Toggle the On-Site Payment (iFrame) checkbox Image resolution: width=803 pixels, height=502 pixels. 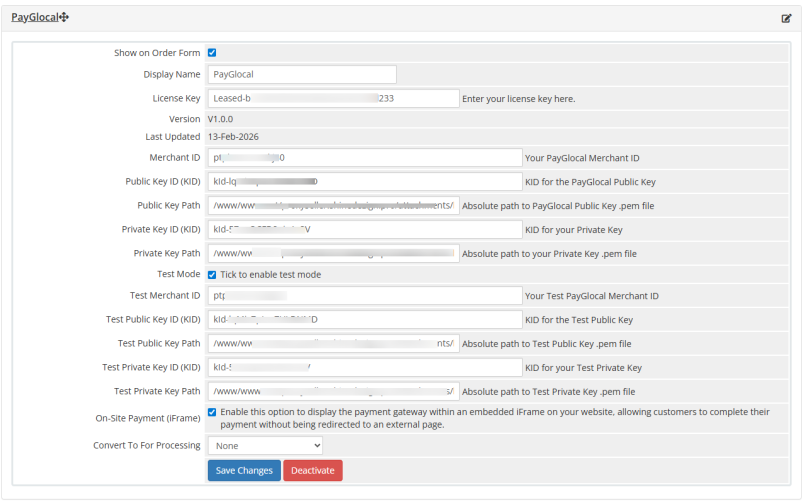point(212,412)
